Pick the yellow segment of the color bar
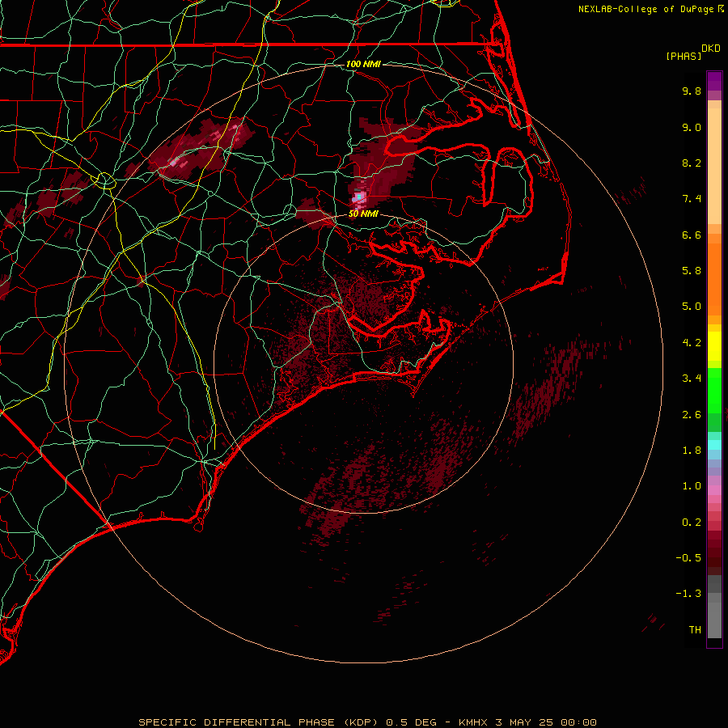The height and width of the screenshot is (728, 728). [714, 346]
